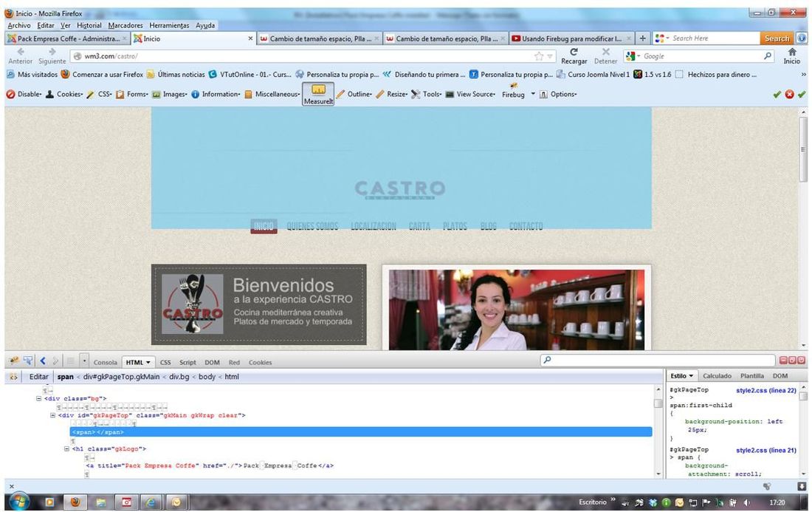Stop loading with Detener button
This screenshot has width=812, height=512.
point(605,56)
